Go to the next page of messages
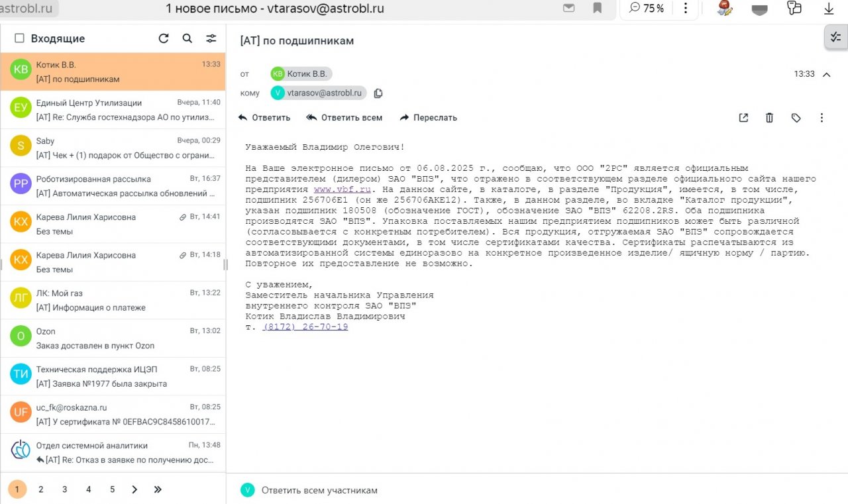 134,489
